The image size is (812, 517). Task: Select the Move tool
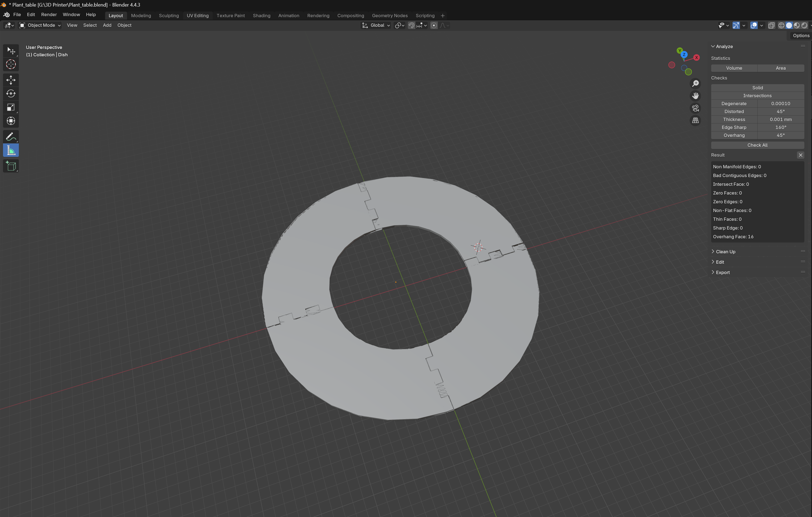[11, 80]
